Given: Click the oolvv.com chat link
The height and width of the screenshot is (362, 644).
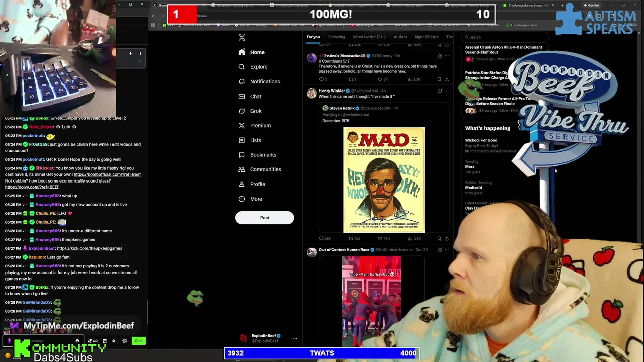Looking at the screenshot, I should pyautogui.click(x=32, y=187).
